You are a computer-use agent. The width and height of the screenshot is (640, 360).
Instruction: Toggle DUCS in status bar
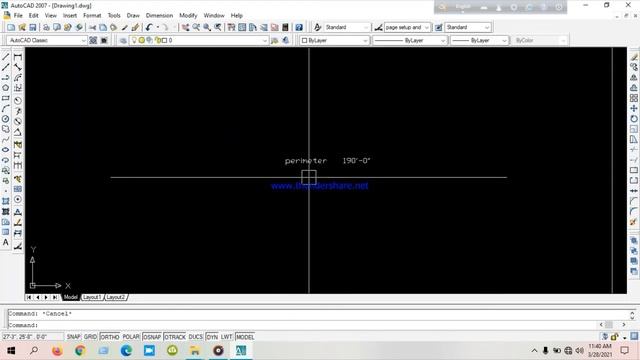coord(196,337)
